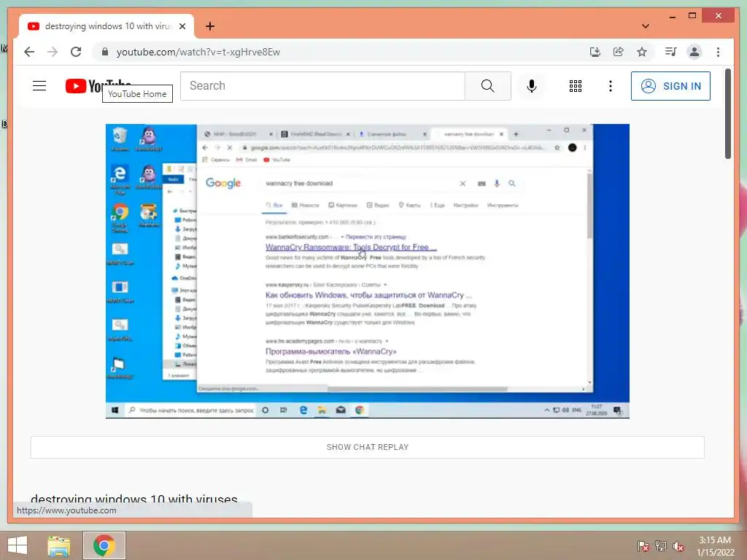This screenshot has width=747, height=560.
Task: Click SHOW CHAT REPLAY
Action: pos(368,447)
